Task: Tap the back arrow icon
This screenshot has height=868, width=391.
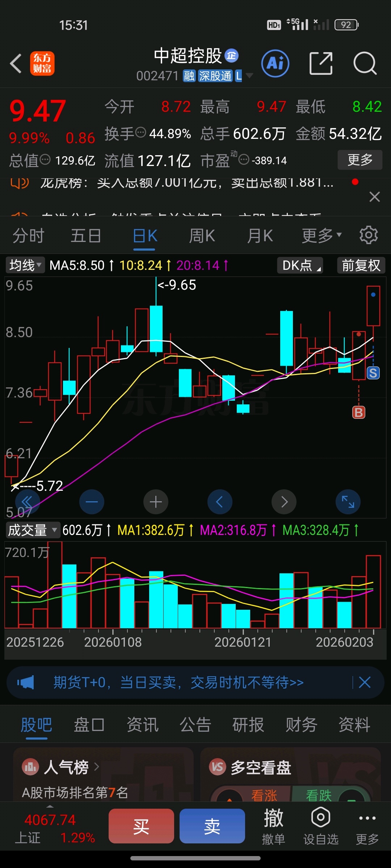Action: [16, 64]
